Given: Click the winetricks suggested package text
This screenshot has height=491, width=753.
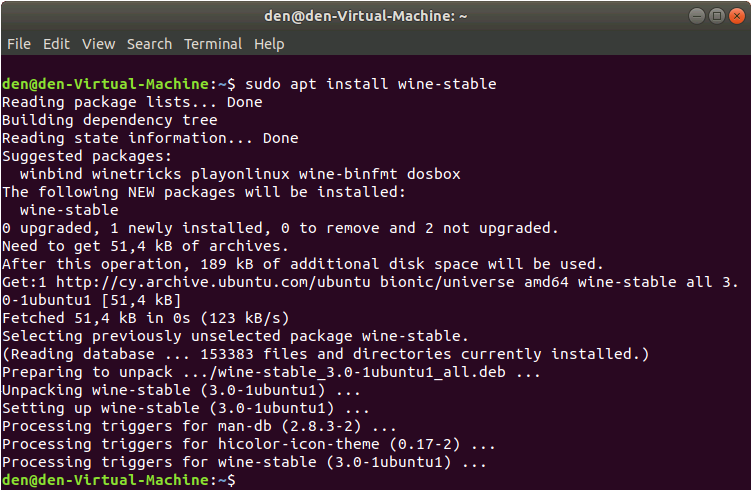Looking at the screenshot, I should 137,174.
